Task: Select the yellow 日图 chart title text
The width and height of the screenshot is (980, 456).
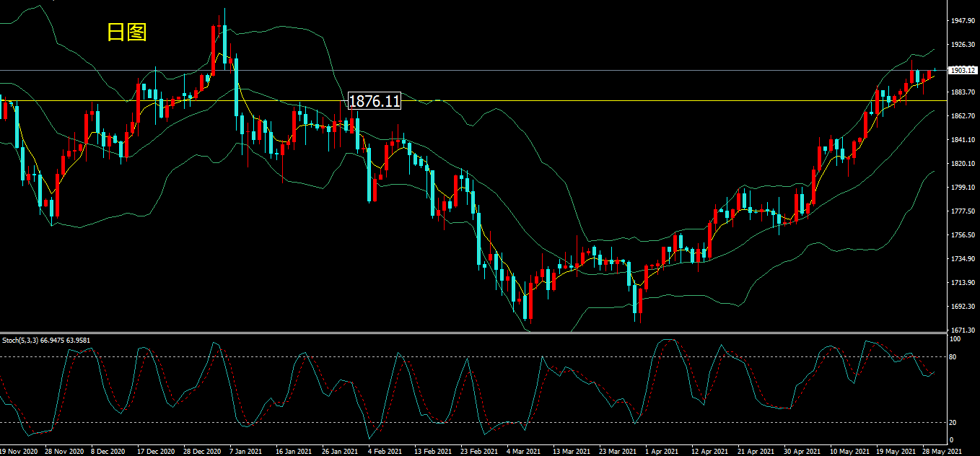Action: pos(127,32)
